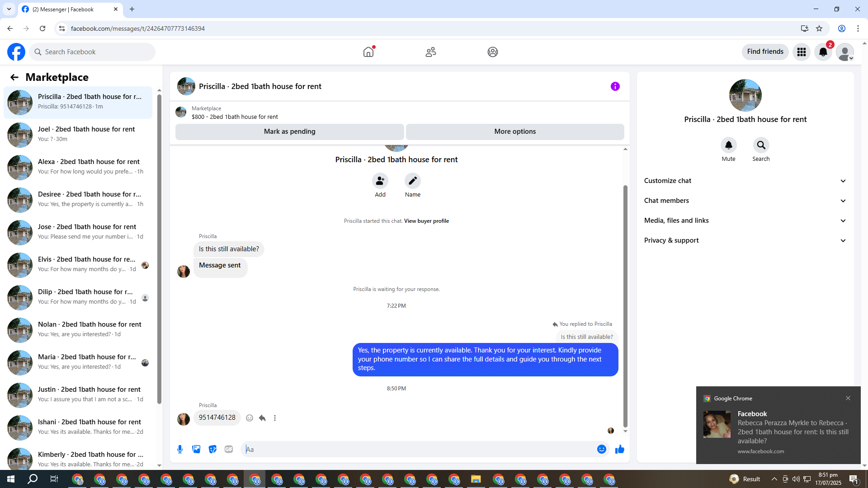The height and width of the screenshot is (488, 868).
Task: Open the notifications bell with 2 badge
Action: [x=823, y=52]
